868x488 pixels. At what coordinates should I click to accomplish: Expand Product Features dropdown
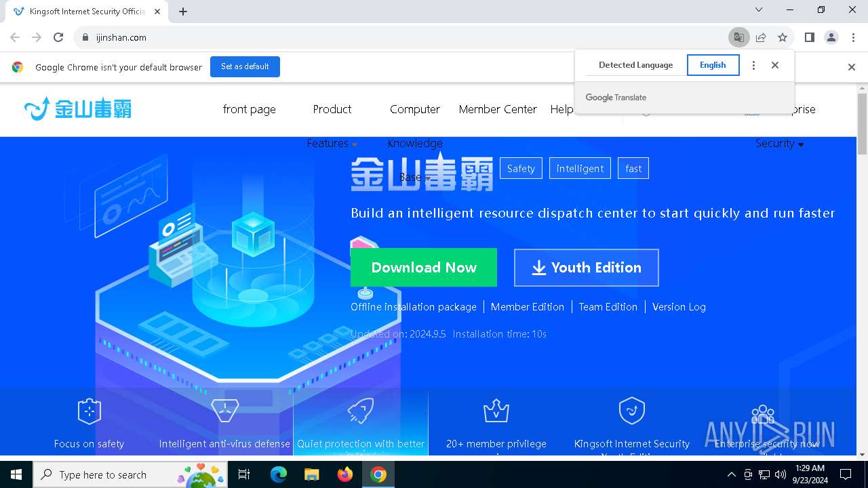332,126
